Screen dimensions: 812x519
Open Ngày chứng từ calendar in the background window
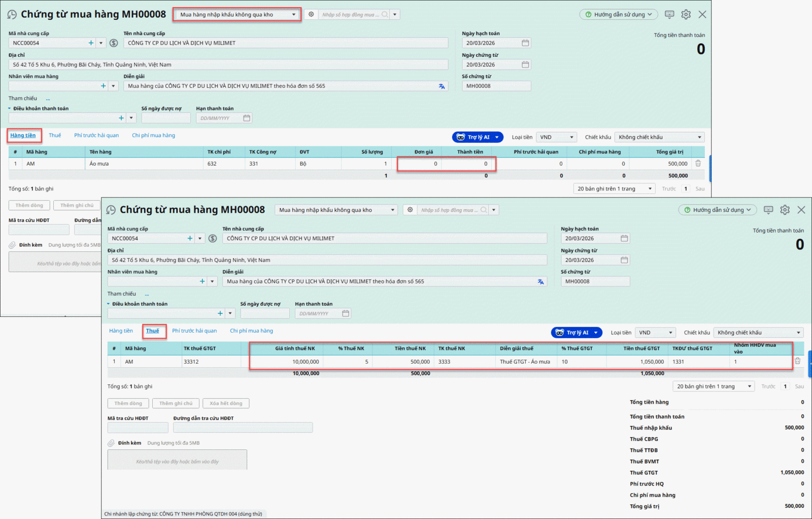[x=525, y=64]
